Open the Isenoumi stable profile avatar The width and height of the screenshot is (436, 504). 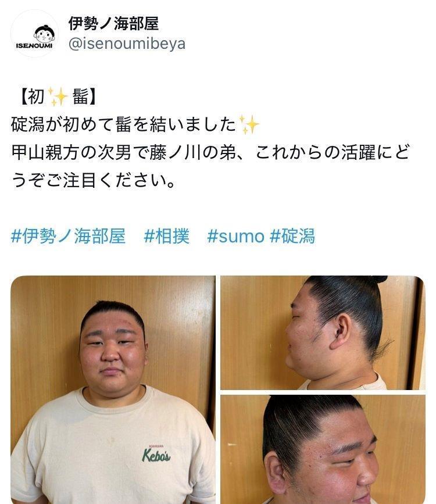pos(35,34)
